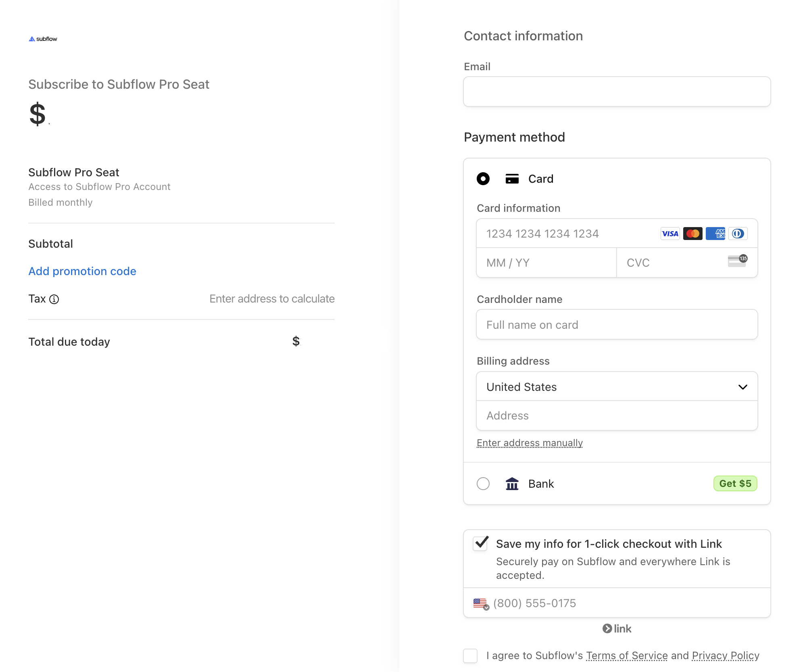Focus the phone number field

pyautogui.click(x=617, y=603)
